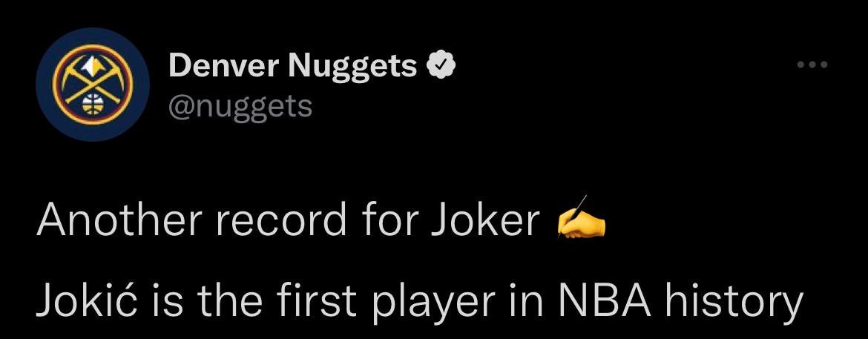This screenshot has height=339, width=868.
Task: Open the three-dot more options menu
Action: coord(811,65)
